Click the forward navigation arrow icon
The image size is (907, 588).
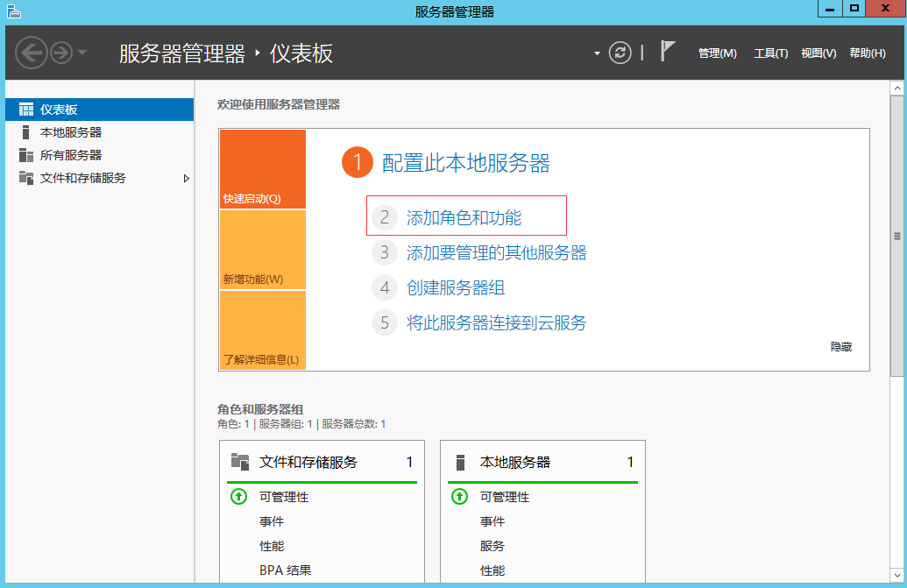click(60, 53)
